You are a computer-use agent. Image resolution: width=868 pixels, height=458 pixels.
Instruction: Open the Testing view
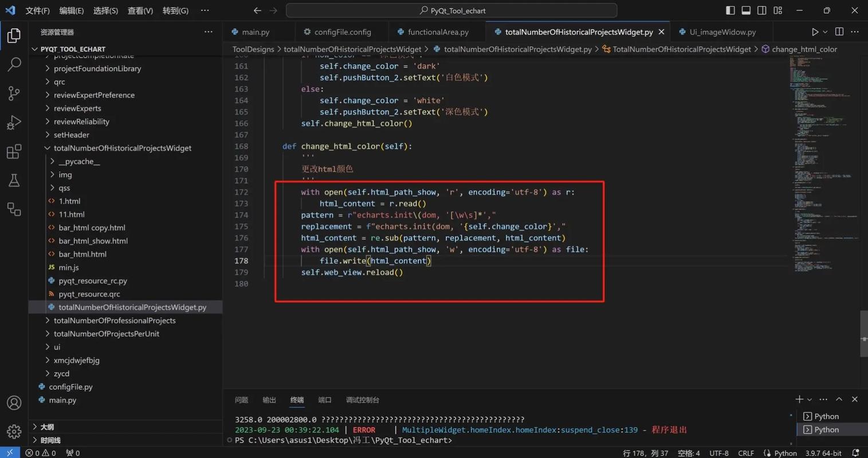pos(14,180)
